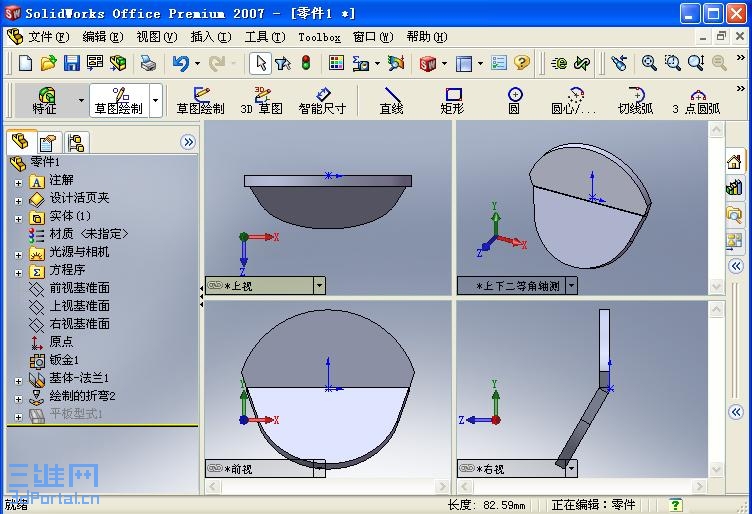The height and width of the screenshot is (514, 752).
Task: Click the Rebuild traffic light icon
Action: click(x=306, y=63)
